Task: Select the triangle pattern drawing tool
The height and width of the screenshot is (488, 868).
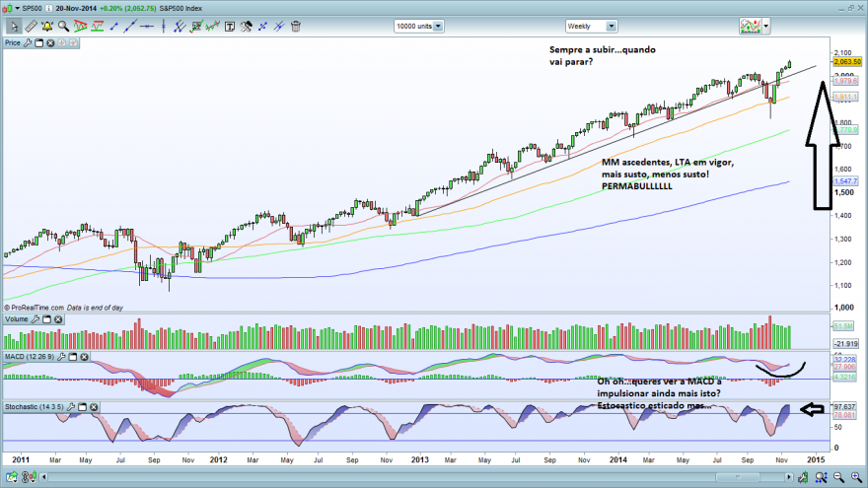Action: point(80,26)
